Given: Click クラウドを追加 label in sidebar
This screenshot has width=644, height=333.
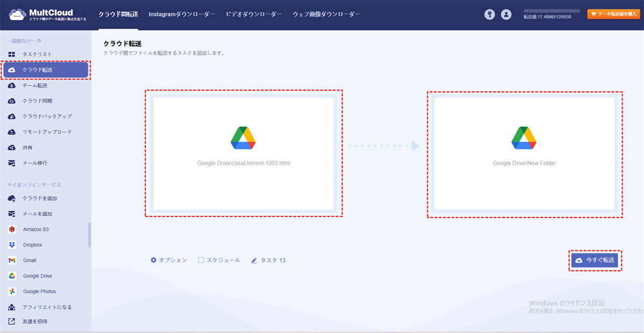Looking at the screenshot, I should [x=40, y=199].
